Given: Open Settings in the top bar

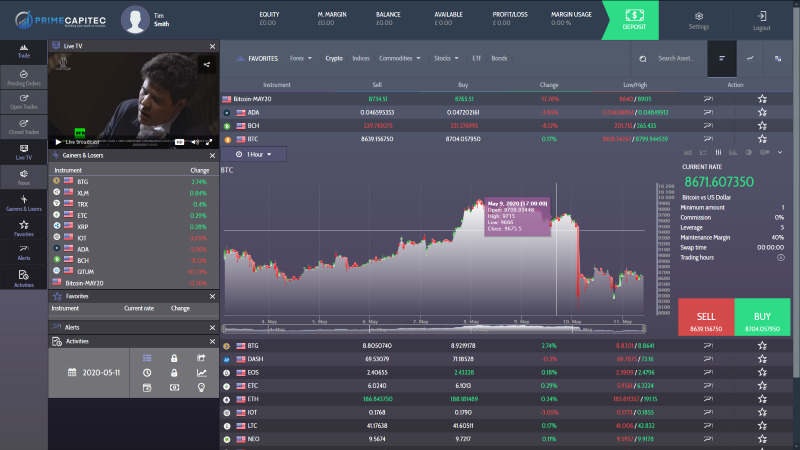Looking at the screenshot, I should pos(698,21).
